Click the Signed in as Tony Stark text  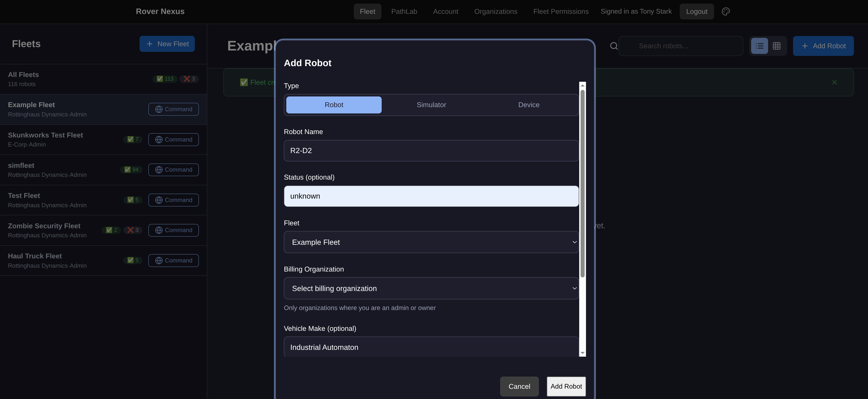(636, 12)
